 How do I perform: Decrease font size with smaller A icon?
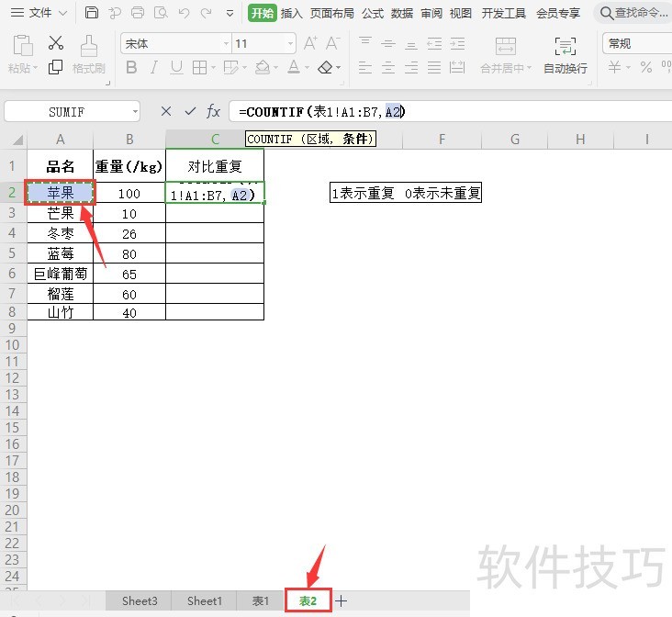pos(332,43)
